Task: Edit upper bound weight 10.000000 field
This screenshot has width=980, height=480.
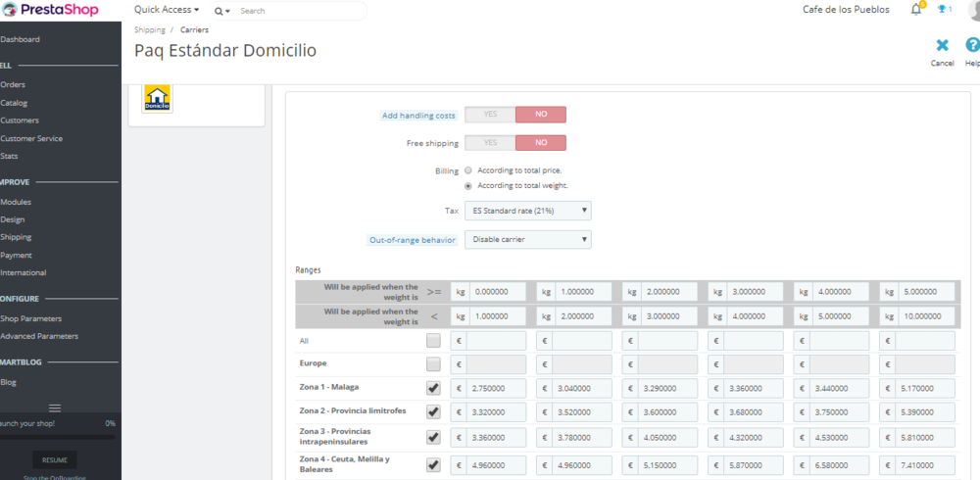Action: [926, 315]
